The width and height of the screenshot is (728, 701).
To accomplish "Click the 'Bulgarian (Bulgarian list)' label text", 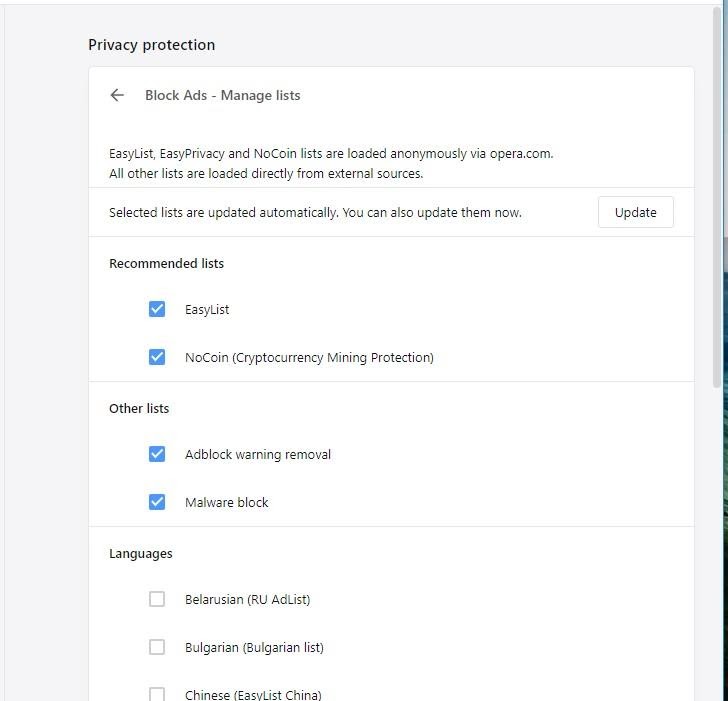I will pos(254,647).
